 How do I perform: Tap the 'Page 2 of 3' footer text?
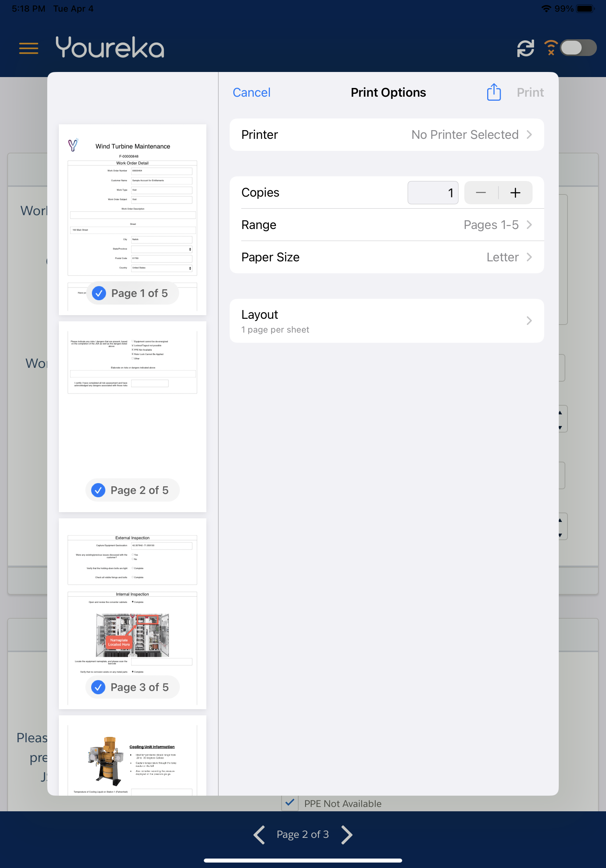click(303, 835)
